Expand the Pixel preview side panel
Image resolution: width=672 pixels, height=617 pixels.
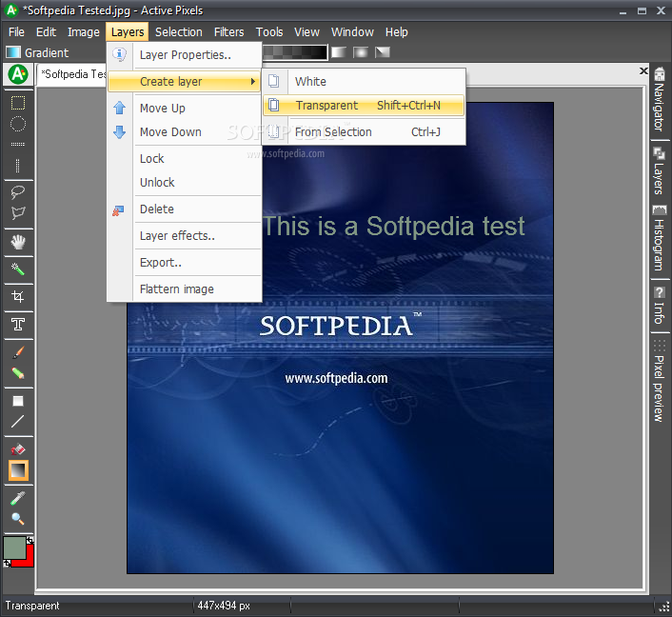[x=659, y=381]
